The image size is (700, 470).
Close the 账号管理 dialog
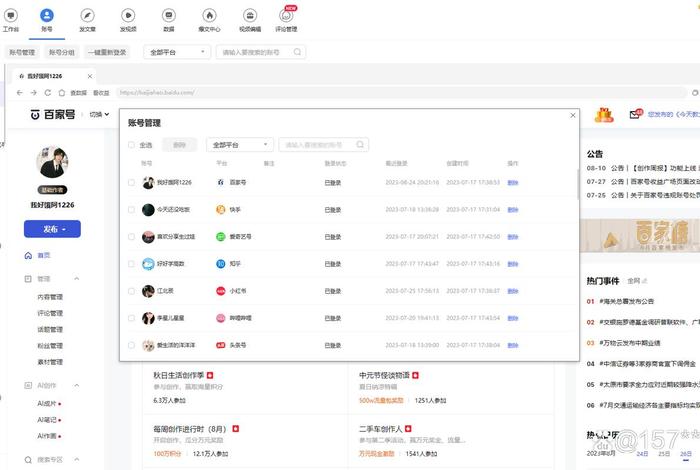click(573, 115)
